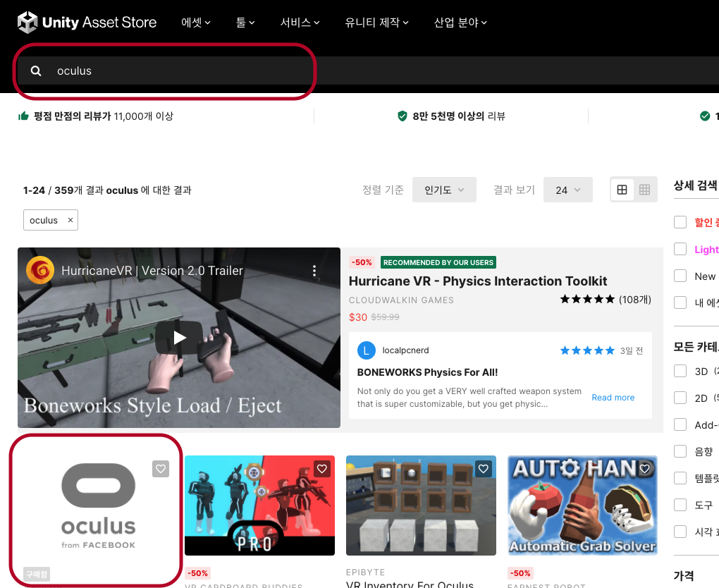Open the Epibyte publisher link
Image resolution: width=719 pixels, height=588 pixels.
(x=365, y=572)
